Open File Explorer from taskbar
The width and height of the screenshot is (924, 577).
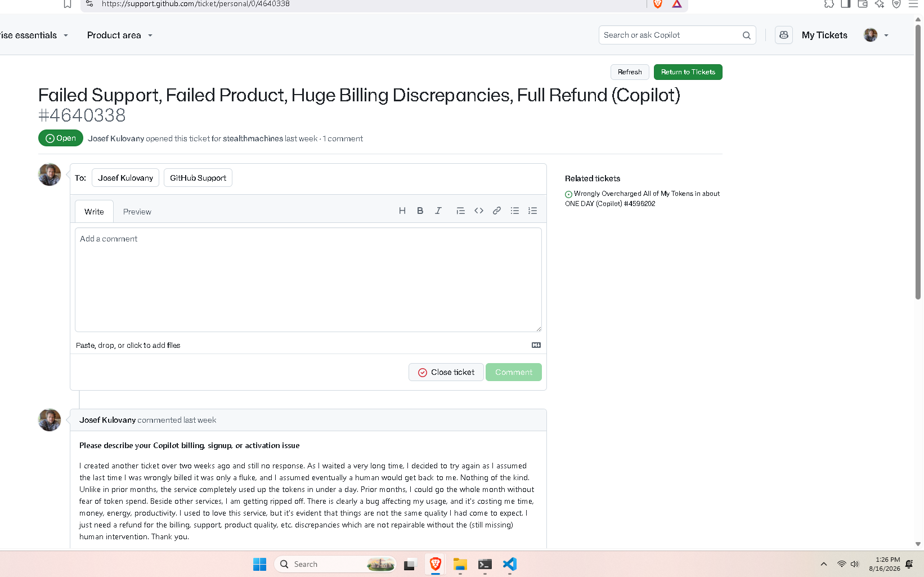pyautogui.click(x=460, y=564)
